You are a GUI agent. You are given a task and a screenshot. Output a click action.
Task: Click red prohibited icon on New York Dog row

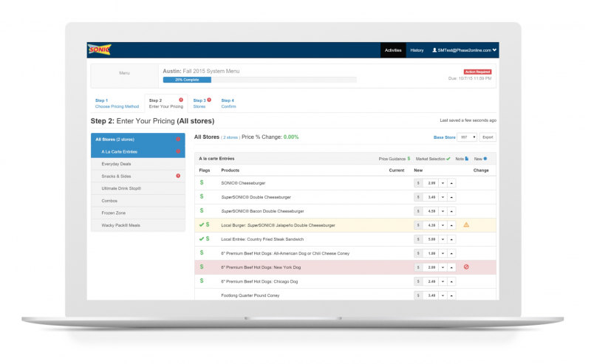pyautogui.click(x=466, y=267)
